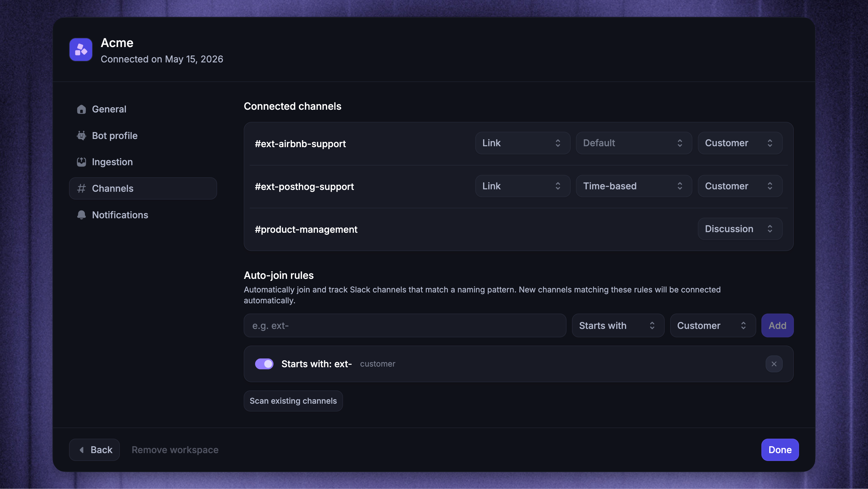Click the 'Starts with: ext-' rule label
This screenshot has height=489, width=868.
pos(317,364)
